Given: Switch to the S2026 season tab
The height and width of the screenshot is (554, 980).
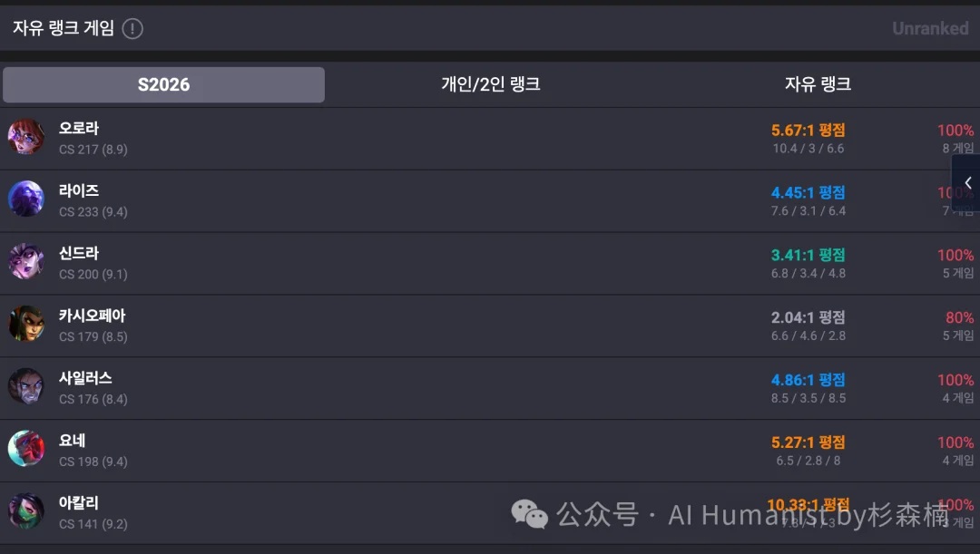Looking at the screenshot, I should [x=163, y=84].
